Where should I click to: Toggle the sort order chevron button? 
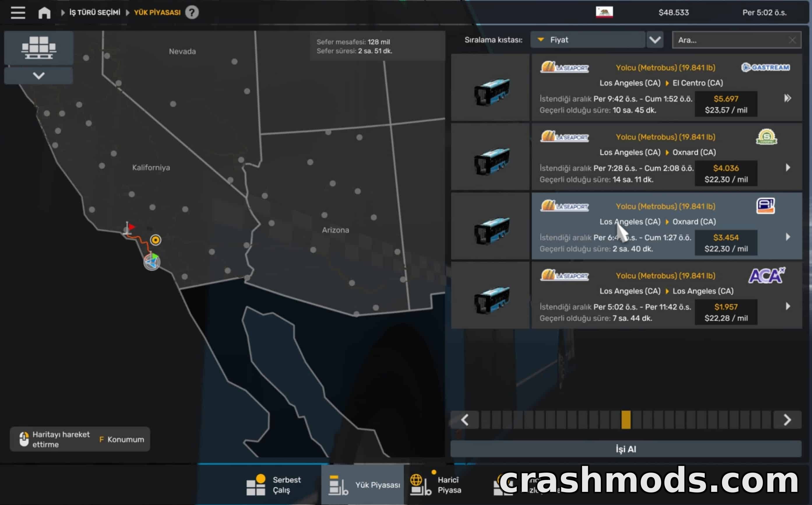pyautogui.click(x=655, y=40)
